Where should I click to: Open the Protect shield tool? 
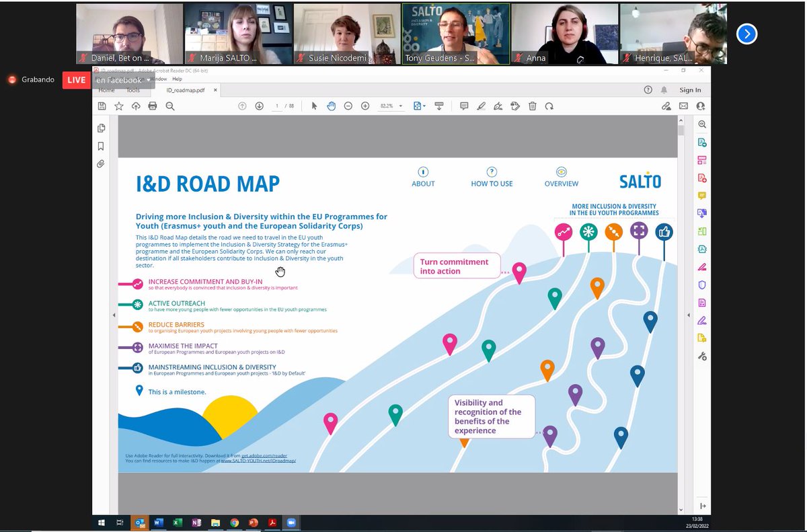[x=702, y=284]
